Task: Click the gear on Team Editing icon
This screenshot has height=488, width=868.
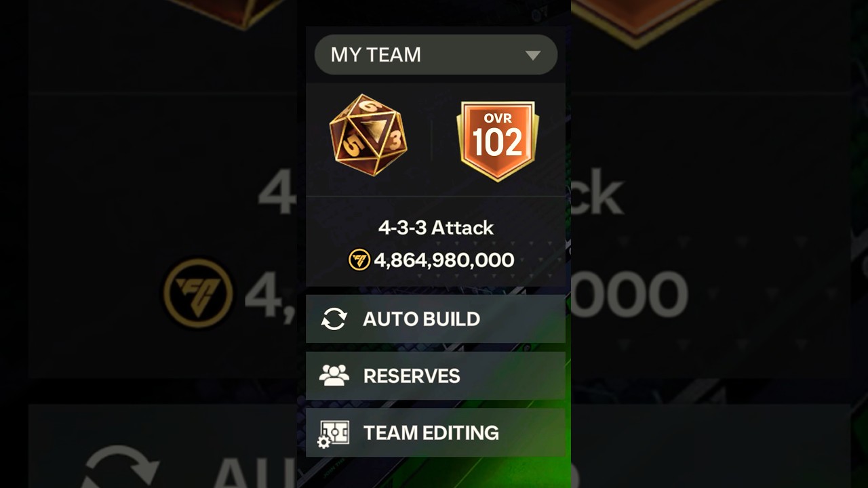Action: tap(323, 443)
